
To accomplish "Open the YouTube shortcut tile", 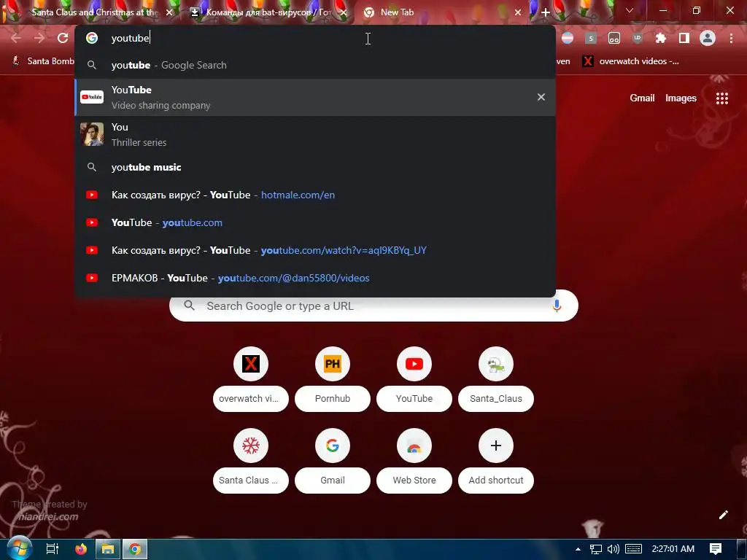I will coord(414,378).
